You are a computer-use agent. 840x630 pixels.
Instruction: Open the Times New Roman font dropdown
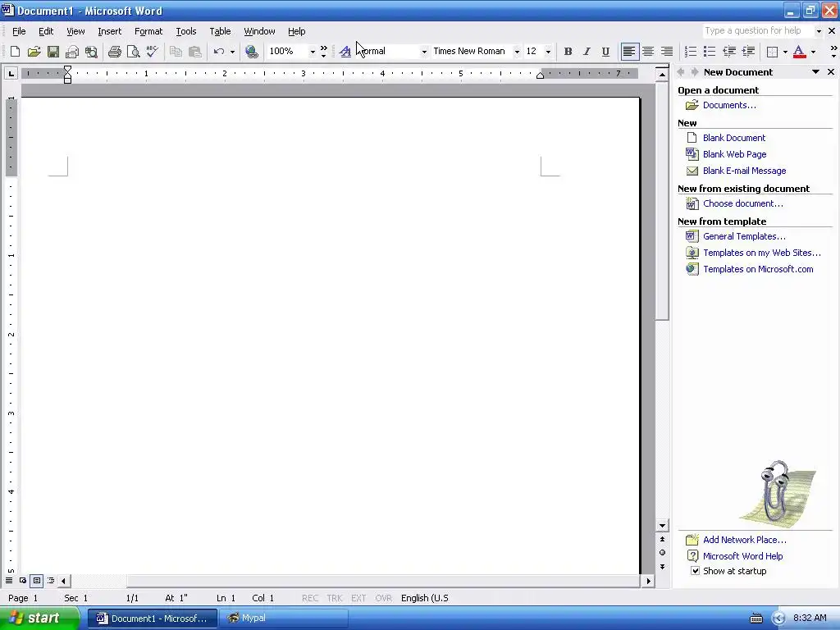pyautogui.click(x=517, y=52)
